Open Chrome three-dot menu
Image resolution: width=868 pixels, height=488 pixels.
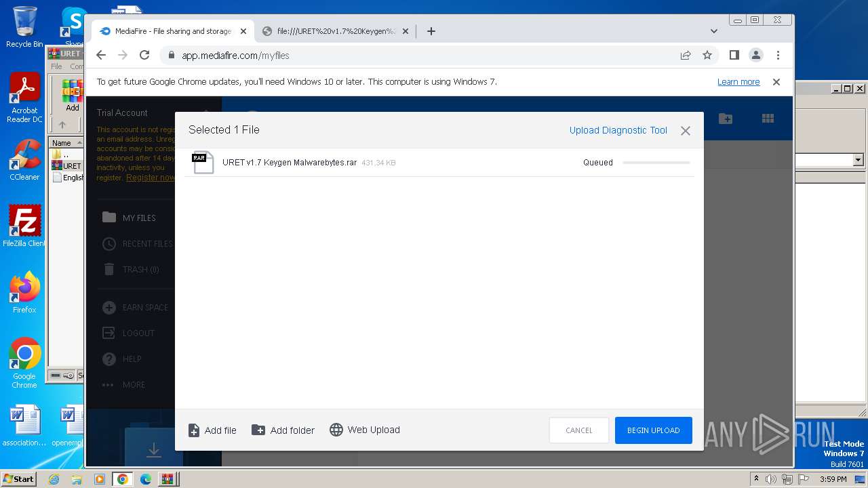tap(778, 55)
